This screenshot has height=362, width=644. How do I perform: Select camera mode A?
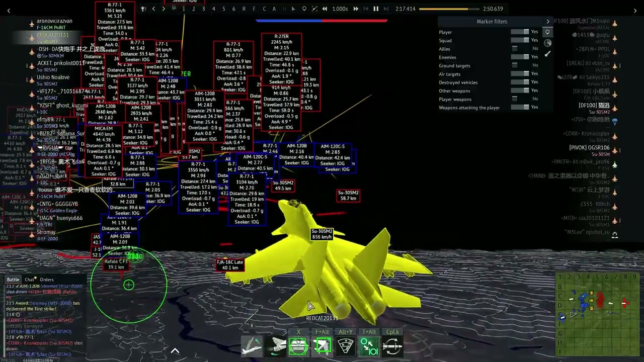(x=274, y=9)
